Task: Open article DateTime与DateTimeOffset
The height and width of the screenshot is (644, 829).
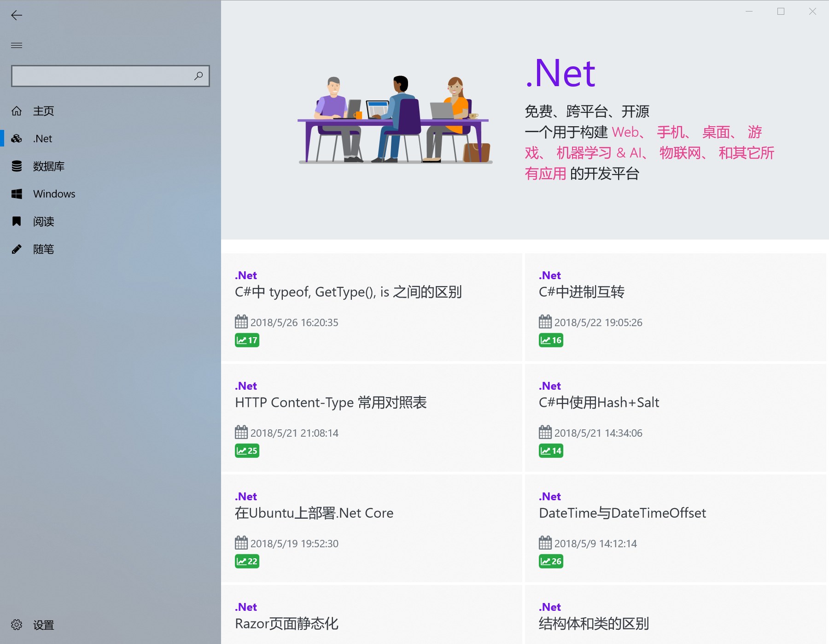Action: (622, 513)
